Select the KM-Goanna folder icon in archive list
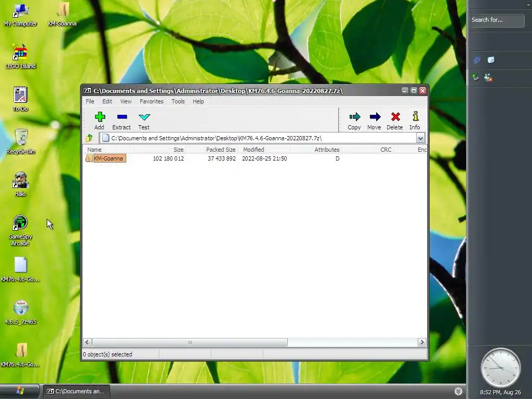The image size is (532, 399). (x=89, y=158)
